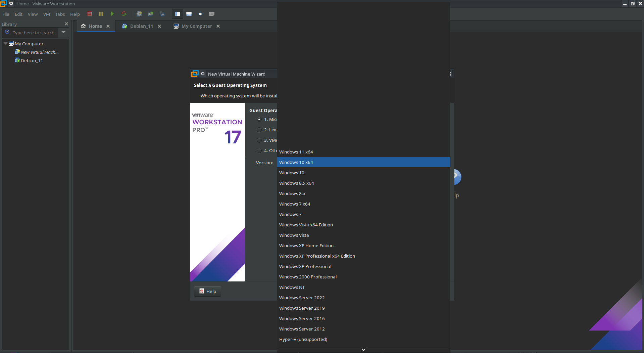Click the green Power On play icon
644x353 pixels.
pos(112,14)
